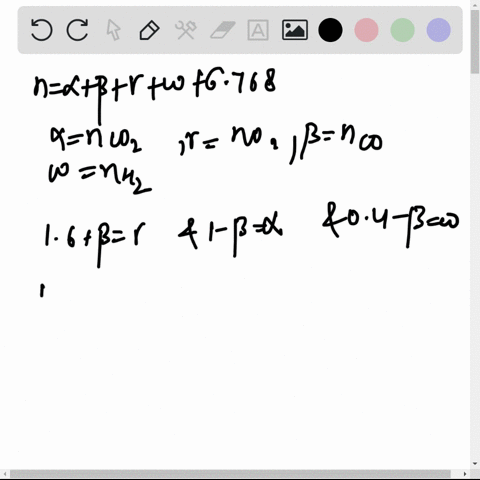Open the crossed tools settings icon
The width and height of the screenshot is (480, 480).
186,30
